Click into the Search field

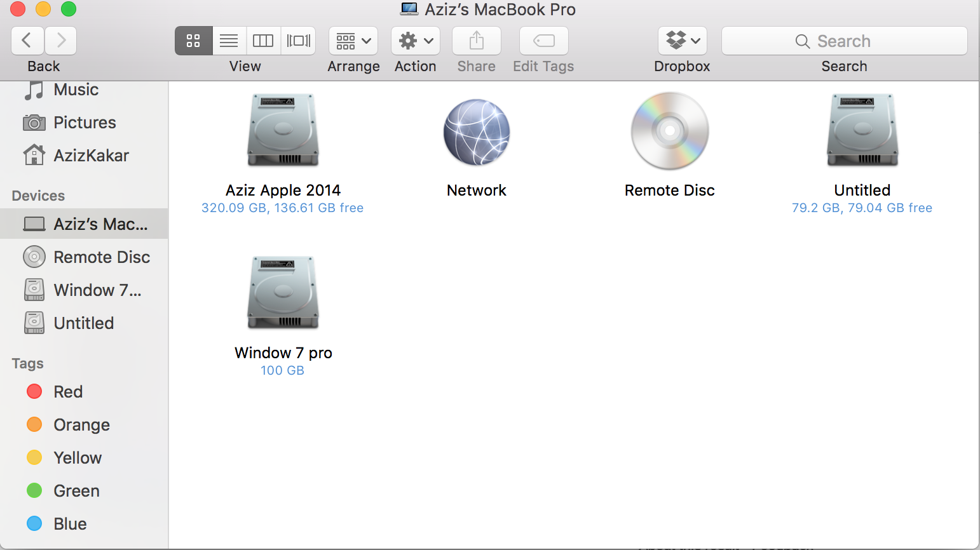point(845,41)
